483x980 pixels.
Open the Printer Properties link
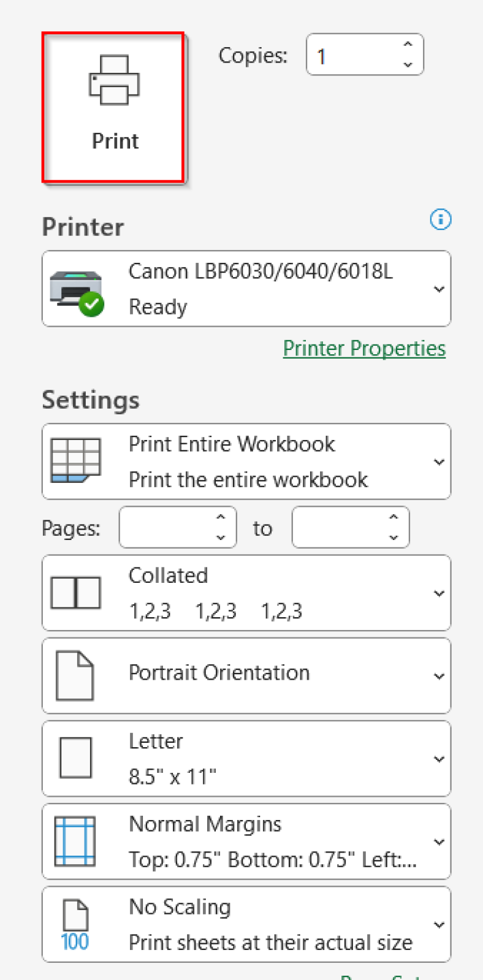click(364, 348)
